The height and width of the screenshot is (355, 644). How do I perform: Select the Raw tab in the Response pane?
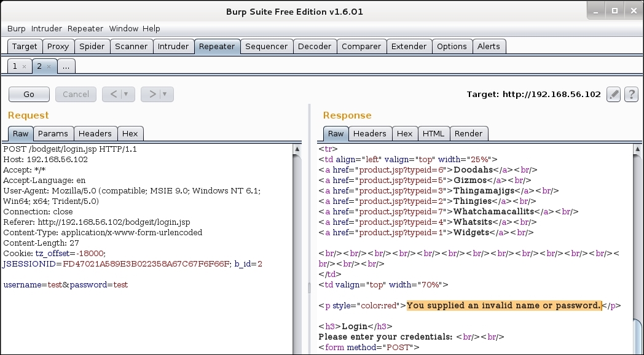click(336, 133)
